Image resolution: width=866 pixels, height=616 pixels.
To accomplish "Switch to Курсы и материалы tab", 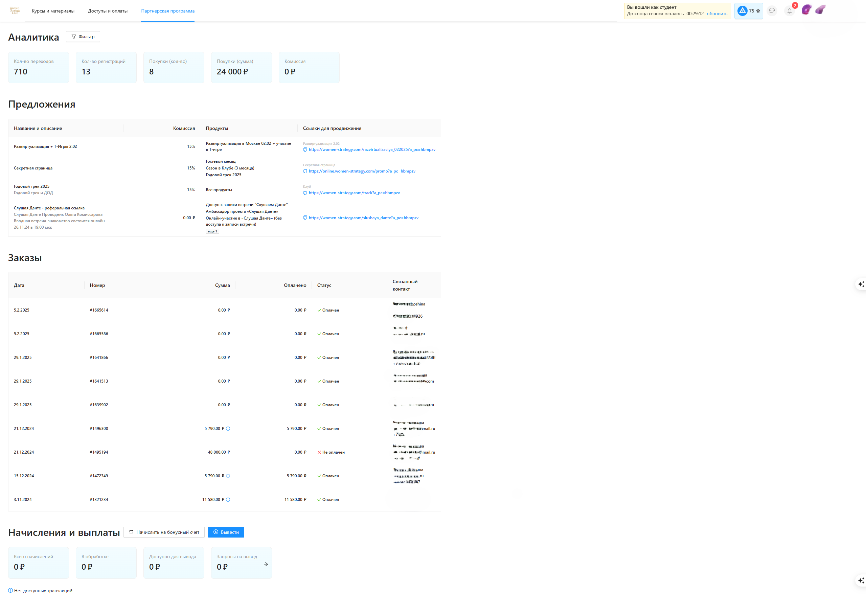I will (x=53, y=10).
